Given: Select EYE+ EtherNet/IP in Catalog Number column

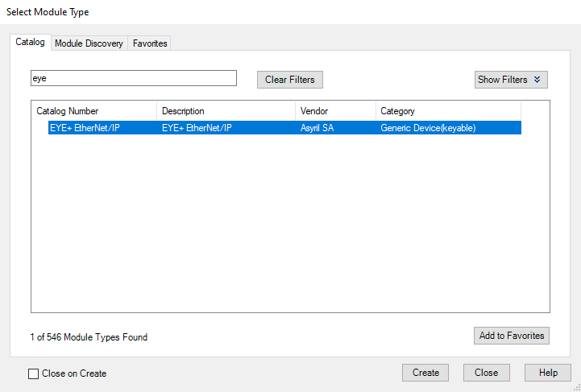Looking at the screenshot, I should click(85, 128).
